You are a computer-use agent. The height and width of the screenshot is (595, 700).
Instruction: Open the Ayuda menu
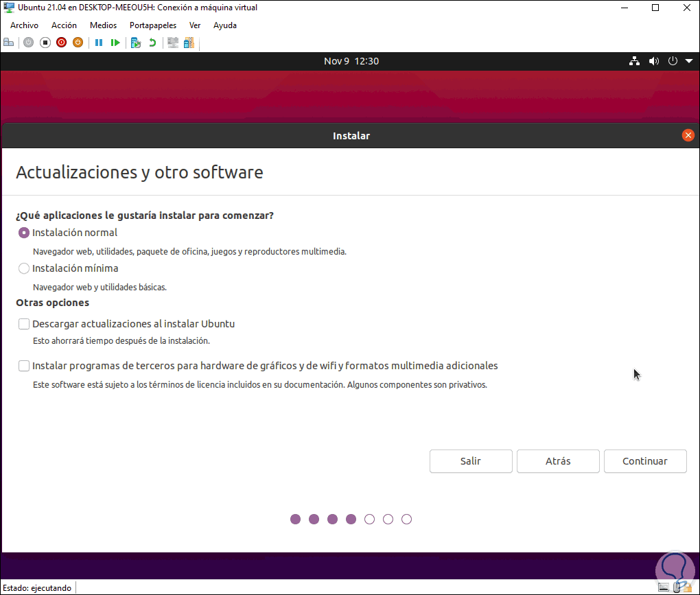225,25
